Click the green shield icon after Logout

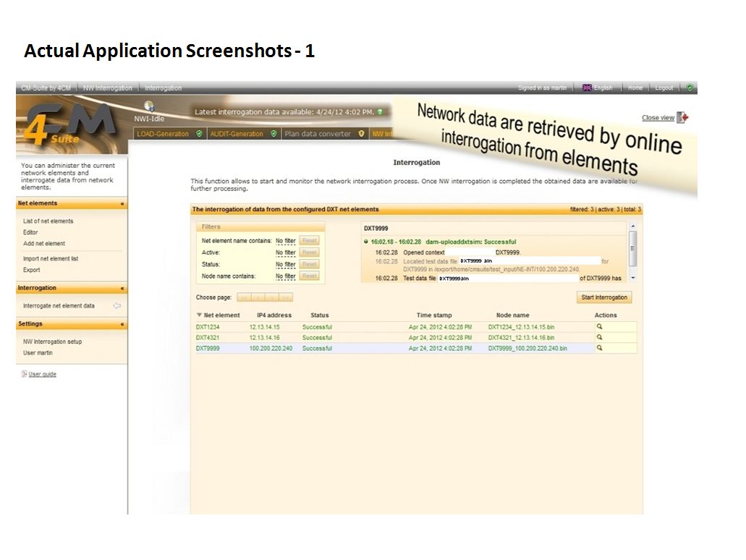[x=690, y=88]
